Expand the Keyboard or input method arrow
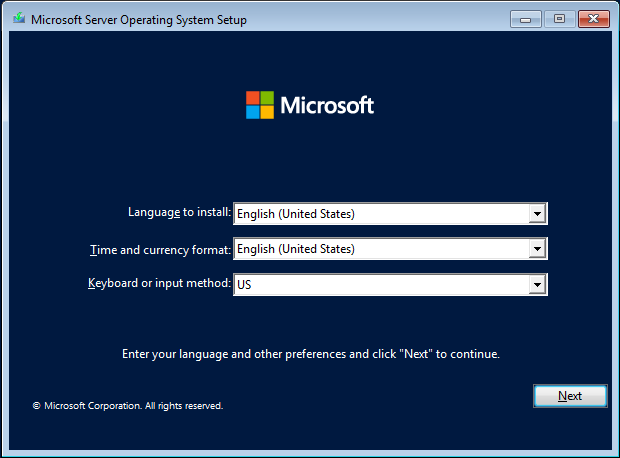620x458 pixels. [x=537, y=285]
